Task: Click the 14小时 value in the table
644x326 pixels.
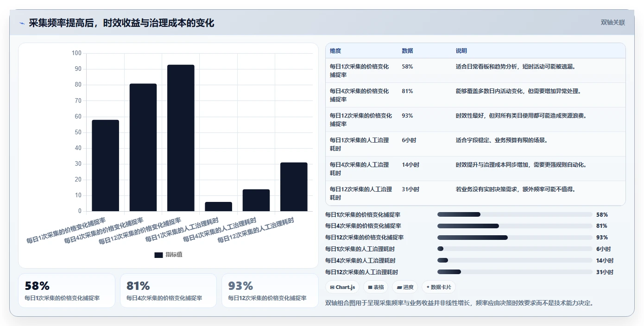Action: 410,165
